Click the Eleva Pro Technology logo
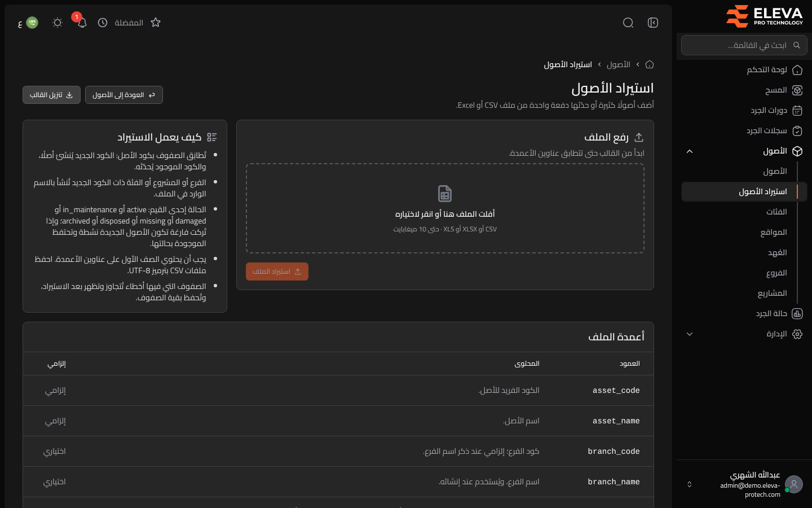Image resolution: width=812 pixels, height=508 pixels. coord(765,16)
